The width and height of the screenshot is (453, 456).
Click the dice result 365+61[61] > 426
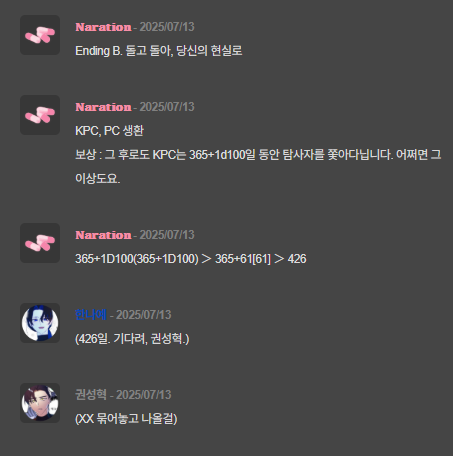(261, 259)
